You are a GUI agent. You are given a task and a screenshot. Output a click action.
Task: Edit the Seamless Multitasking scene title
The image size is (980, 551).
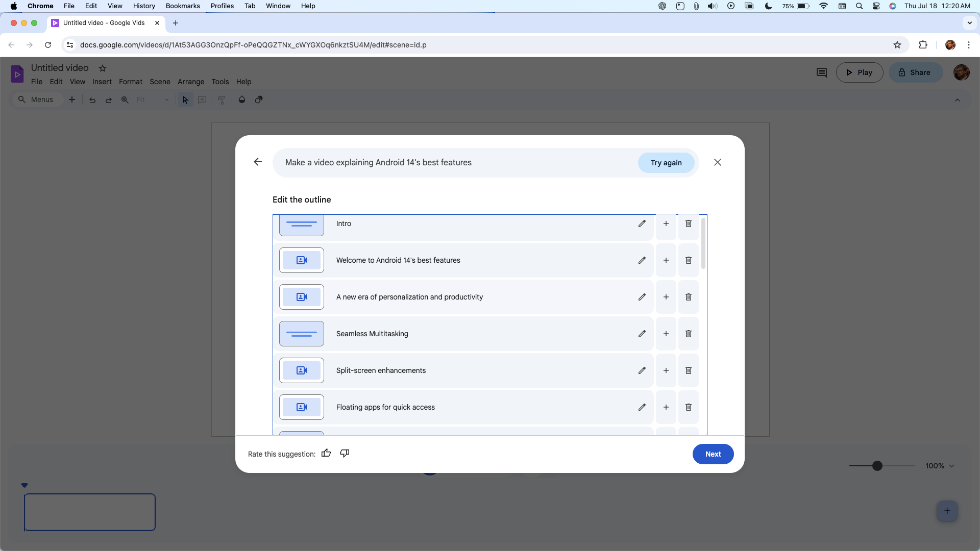[x=642, y=334]
